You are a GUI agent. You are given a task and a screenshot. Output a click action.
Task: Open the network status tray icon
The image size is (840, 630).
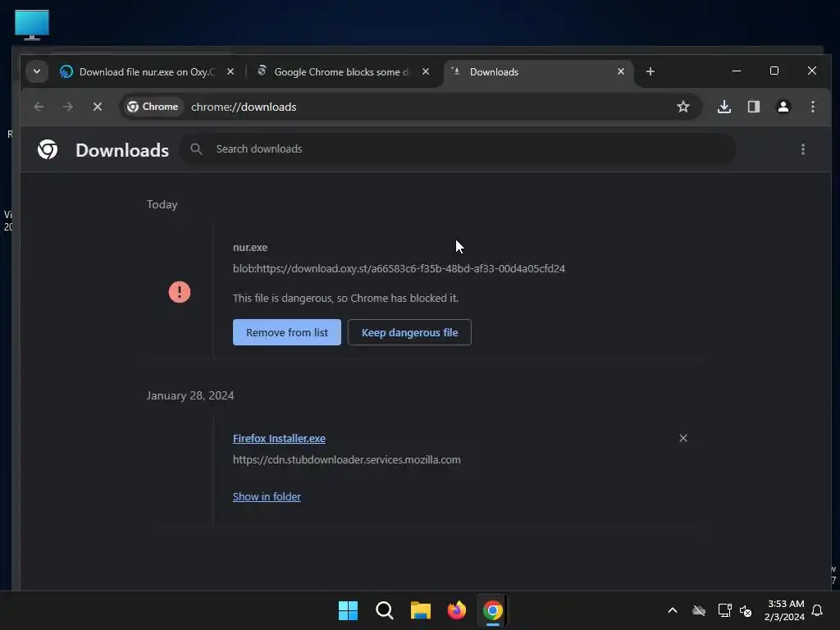click(724, 610)
